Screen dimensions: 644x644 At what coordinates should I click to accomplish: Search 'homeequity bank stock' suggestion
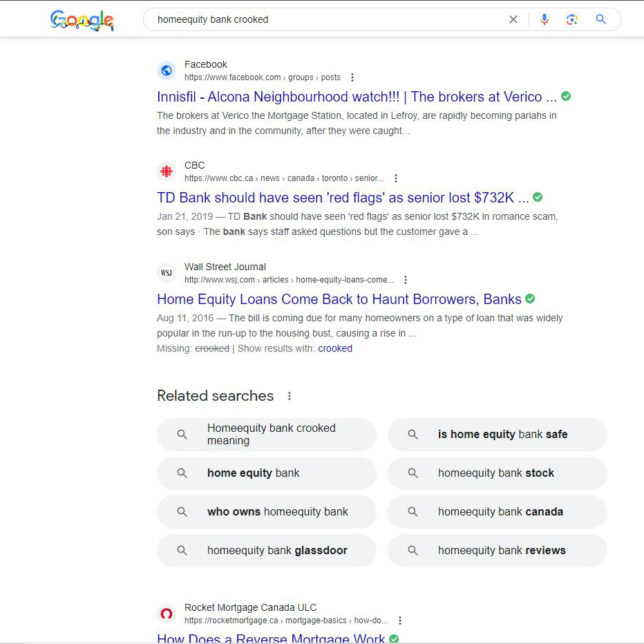pos(498,473)
